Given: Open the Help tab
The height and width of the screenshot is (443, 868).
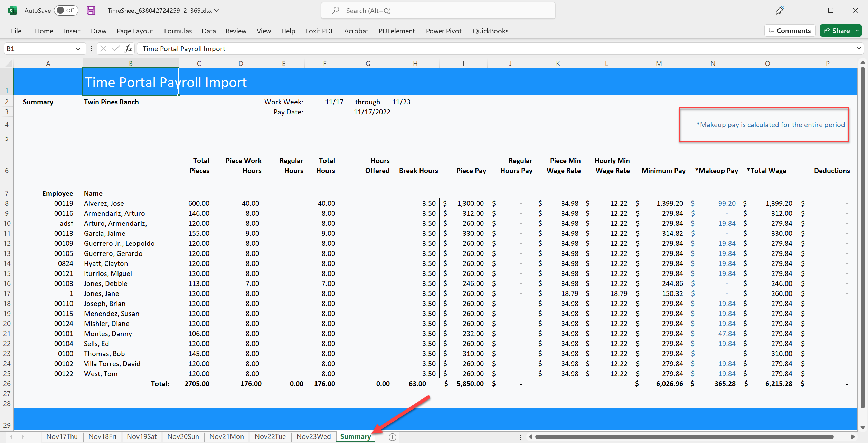Looking at the screenshot, I should (x=288, y=31).
